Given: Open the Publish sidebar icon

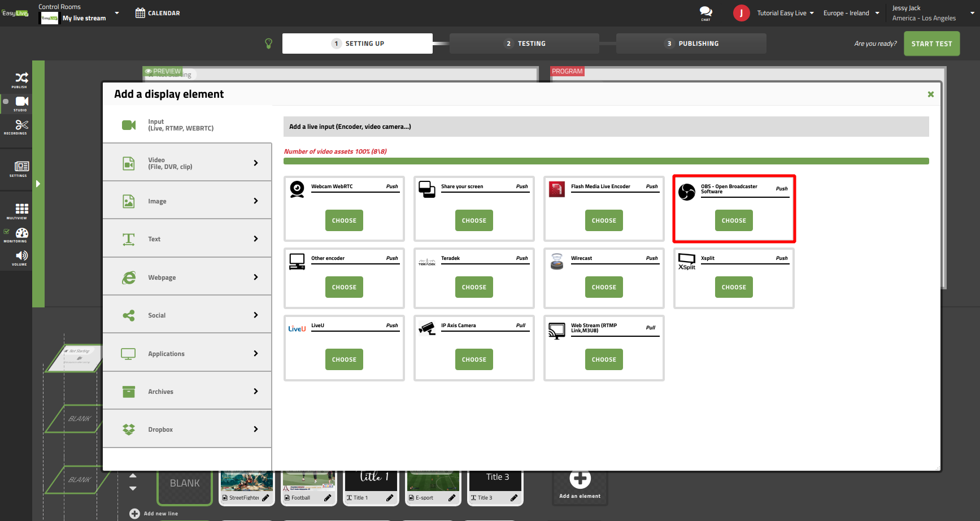Looking at the screenshot, I should tap(21, 78).
